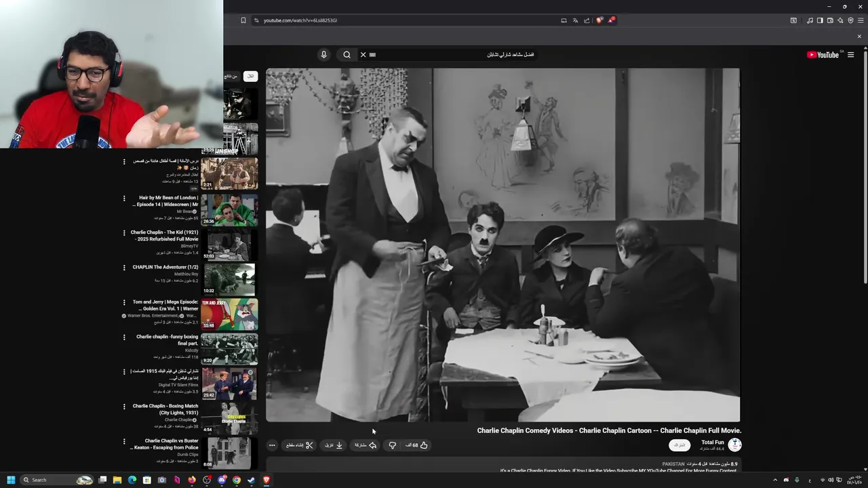Viewport: 868px width, 488px height.
Task: Like the video with thumbs up
Action: 417,445
